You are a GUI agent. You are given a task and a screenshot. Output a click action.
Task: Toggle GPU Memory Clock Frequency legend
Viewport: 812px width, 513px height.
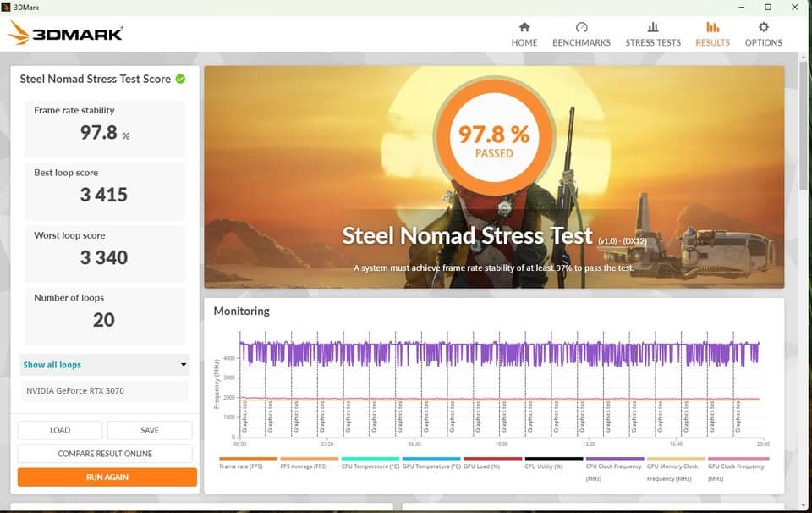[675, 470]
